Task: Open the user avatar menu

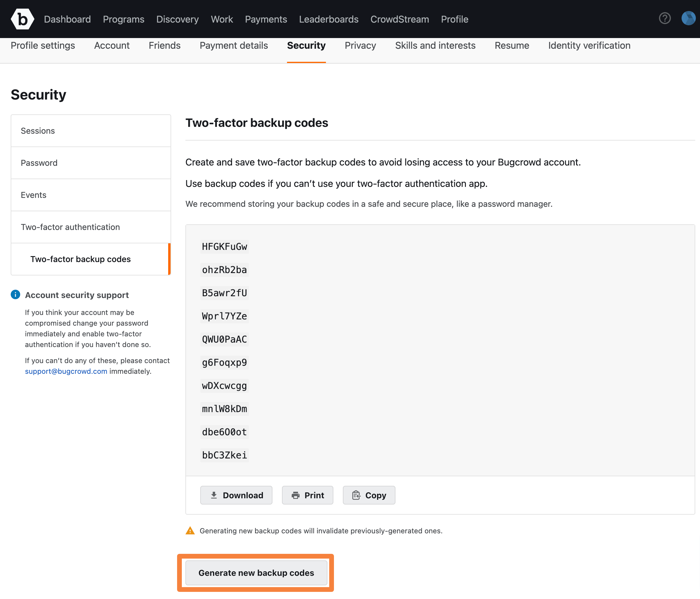Action: [688, 18]
